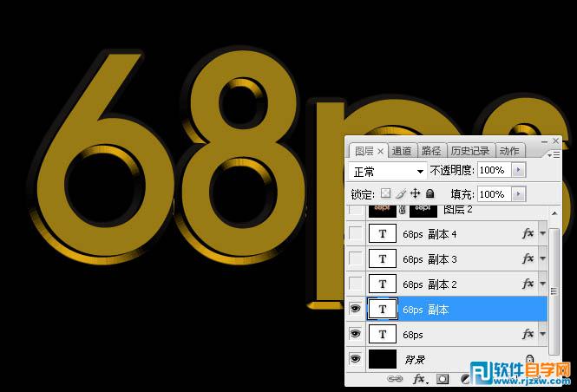Image resolution: width=577 pixels, height=392 pixels.
Task: Click the layers list scroll-up arrow
Action: [554, 213]
